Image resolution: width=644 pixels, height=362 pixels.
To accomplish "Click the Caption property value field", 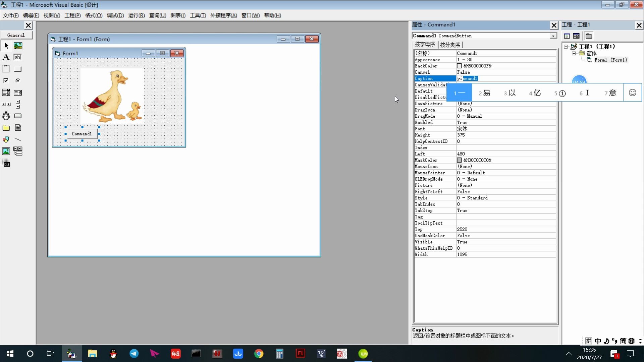I will (506, 78).
